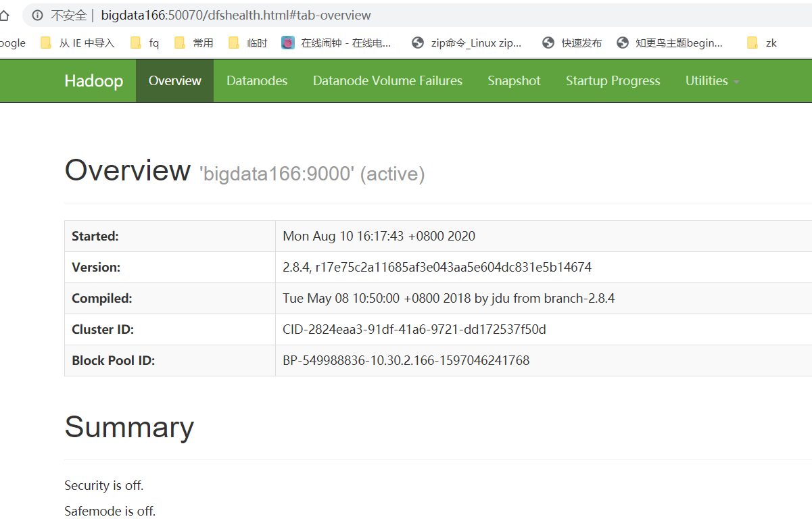Image resolution: width=812 pixels, height=521 pixels.
Task: Click the Cluster ID value text
Action: click(x=414, y=330)
